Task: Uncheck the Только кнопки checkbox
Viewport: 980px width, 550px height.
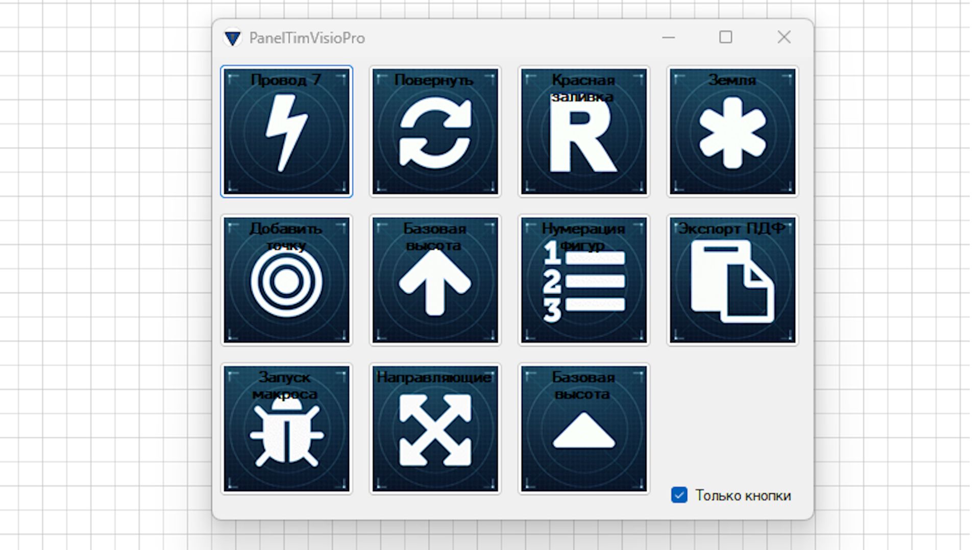Action: (679, 495)
